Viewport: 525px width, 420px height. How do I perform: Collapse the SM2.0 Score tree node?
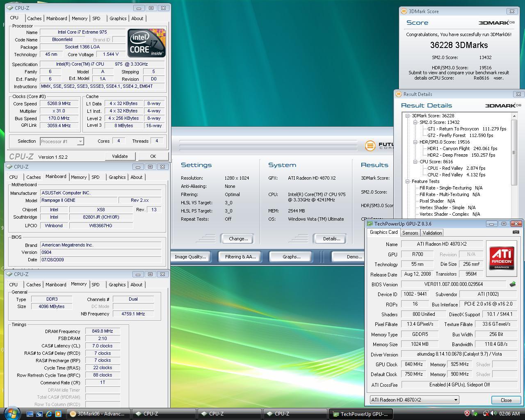click(x=415, y=122)
